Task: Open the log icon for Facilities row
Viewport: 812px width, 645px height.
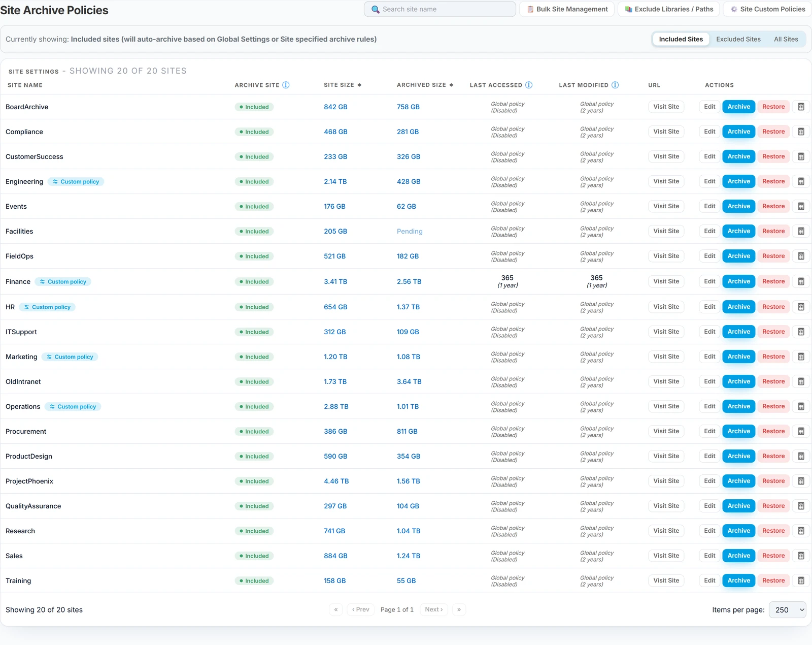Action: (x=801, y=231)
